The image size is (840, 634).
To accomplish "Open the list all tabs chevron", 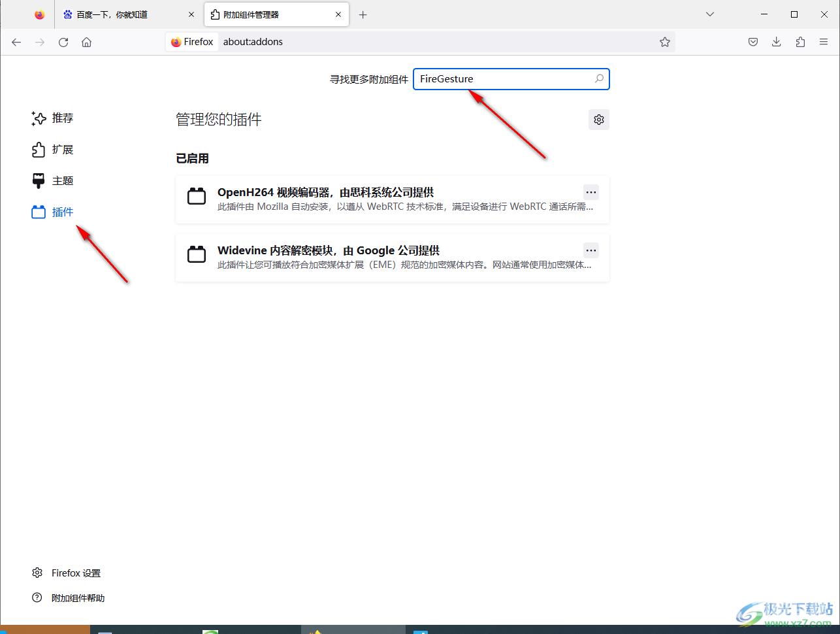I will (x=710, y=14).
